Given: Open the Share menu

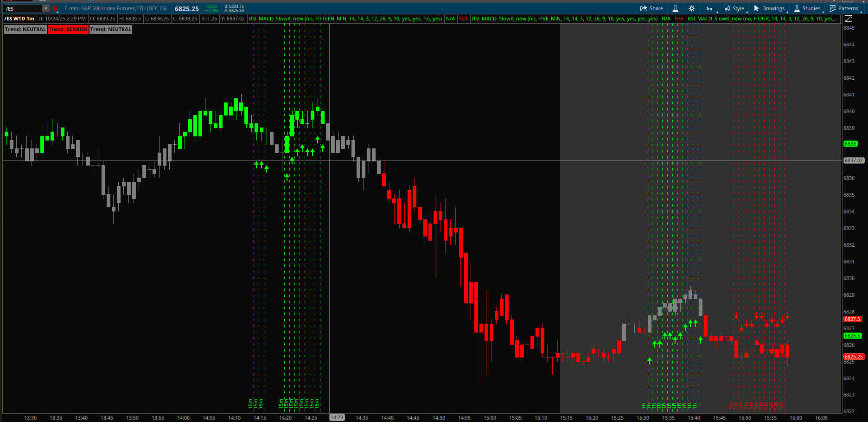Looking at the screenshot, I should point(651,8).
